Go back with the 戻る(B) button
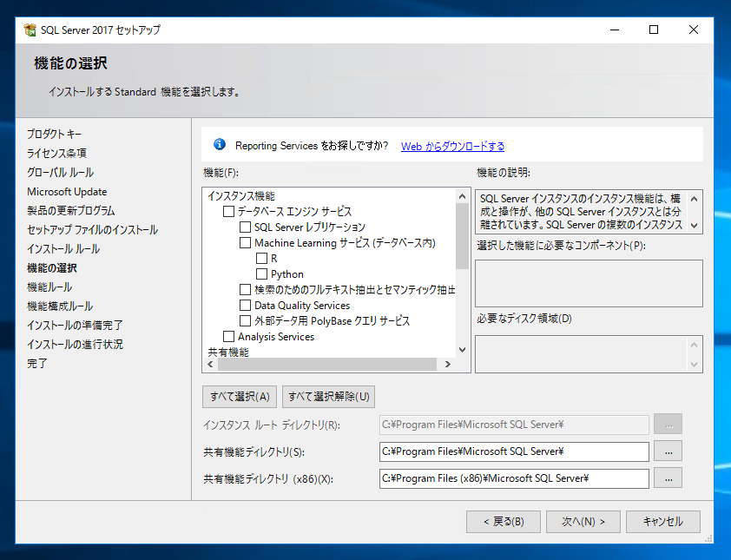Viewport: 731px width, 560px height. [x=504, y=522]
